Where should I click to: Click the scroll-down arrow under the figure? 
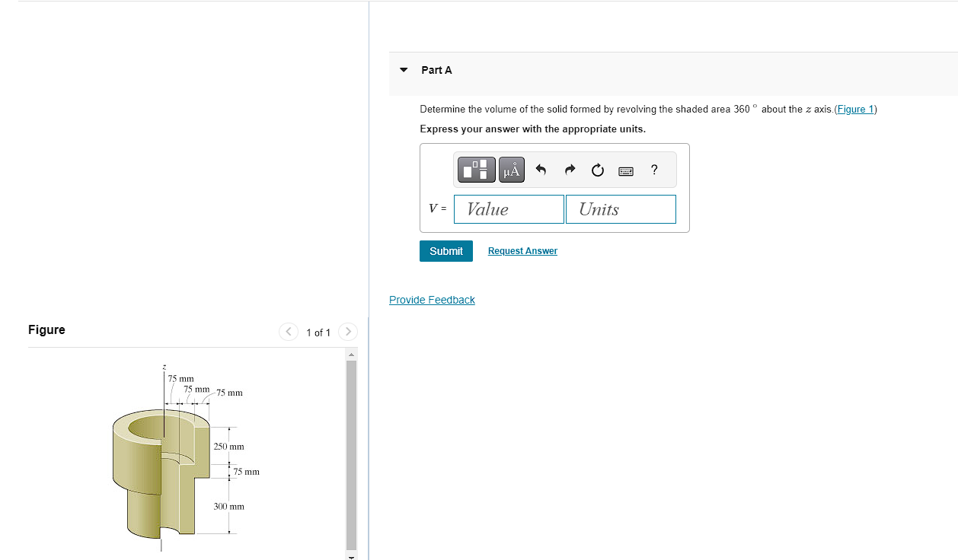pyautogui.click(x=350, y=555)
